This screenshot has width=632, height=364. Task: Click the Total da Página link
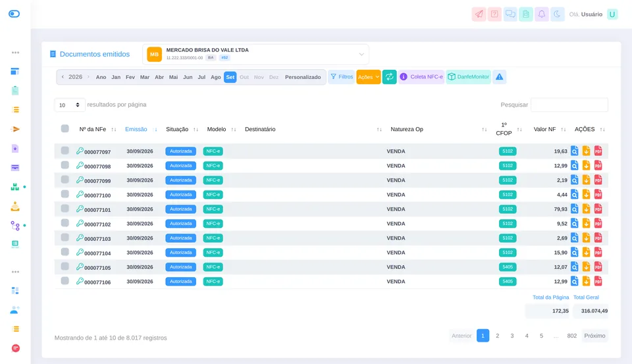point(550,297)
